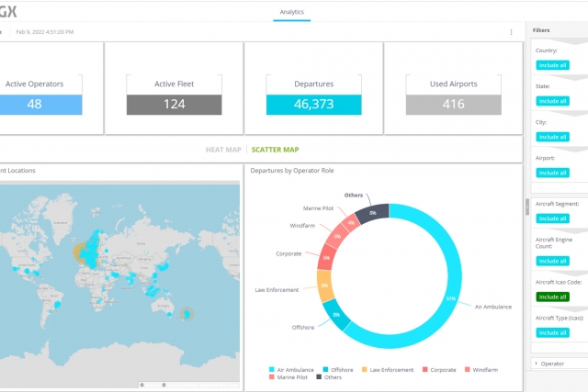Click the Corporate chart label
Screen dimensions: 588x392
288,253
